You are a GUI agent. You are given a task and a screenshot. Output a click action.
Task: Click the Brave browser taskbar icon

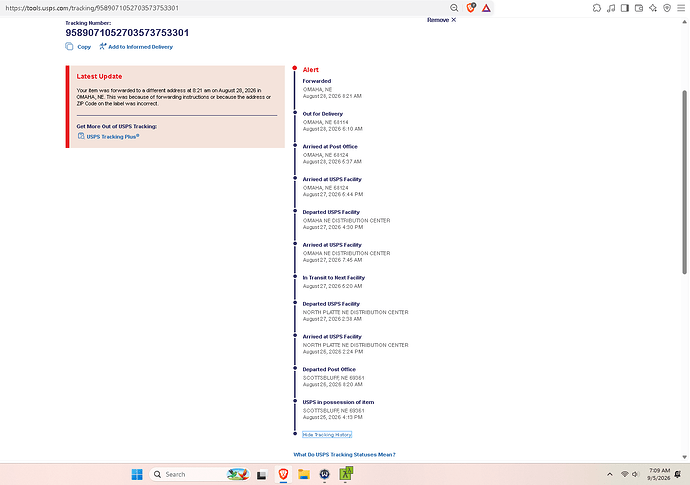point(283,474)
